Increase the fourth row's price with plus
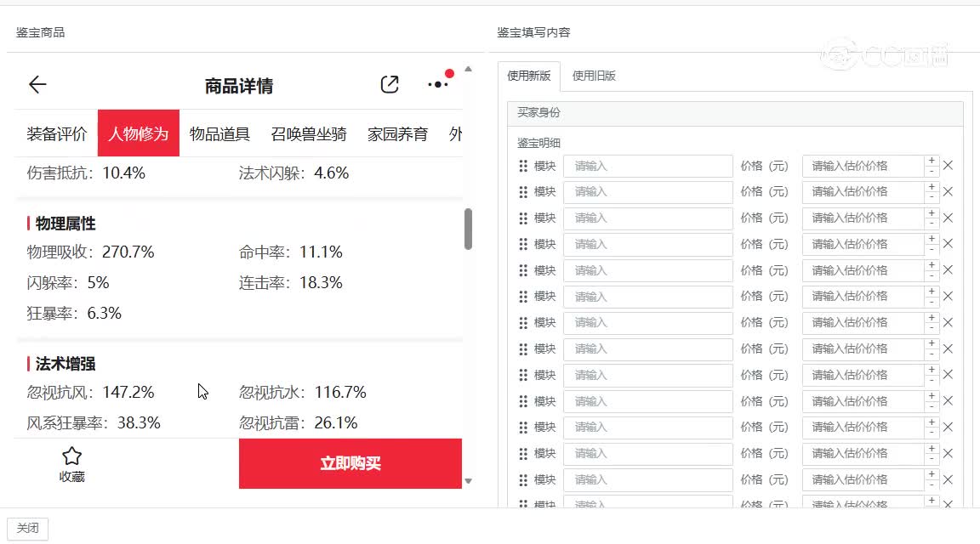 (932, 239)
